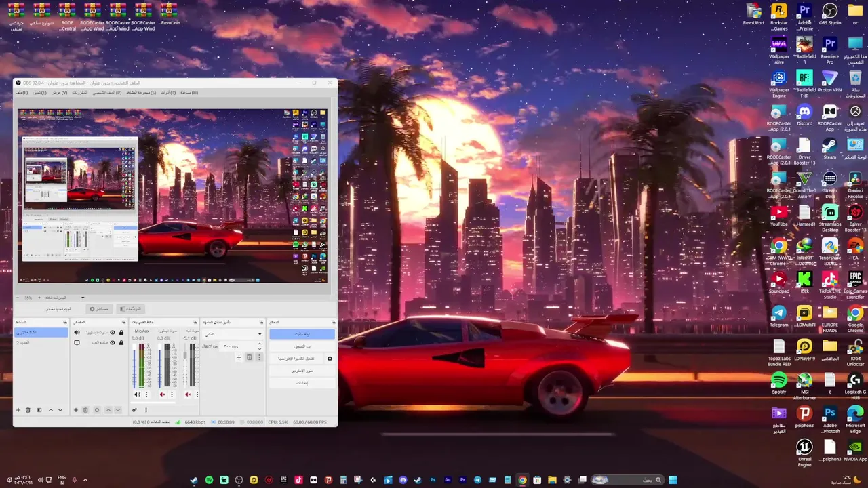Select scene 2 in Scenes list

[41, 343]
